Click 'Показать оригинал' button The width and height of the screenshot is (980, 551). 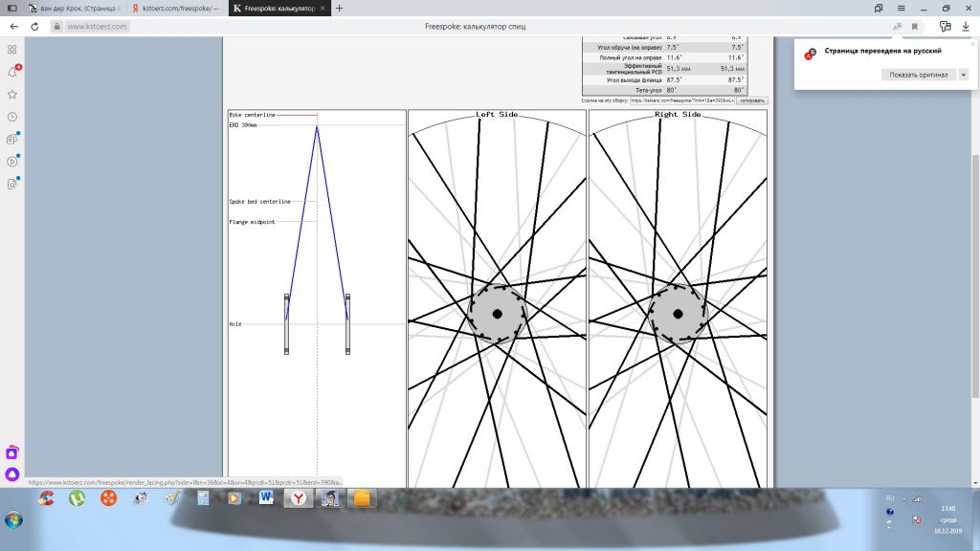click(x=918, y=75)
